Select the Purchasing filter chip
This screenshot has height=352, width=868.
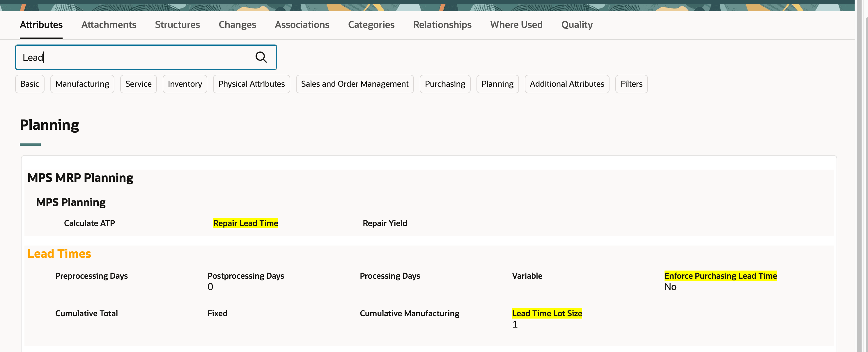(x=445, y=84)
